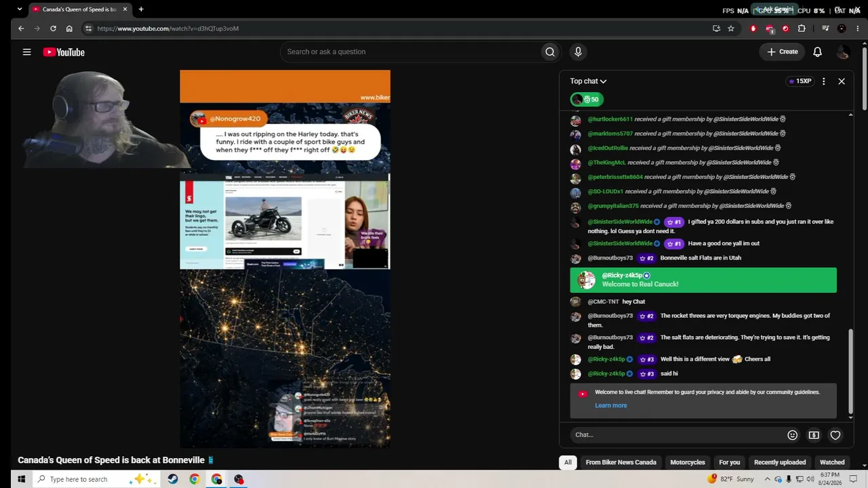
Task: Open browser media controls
Action: pyautogui.click(x=825, y=28)
